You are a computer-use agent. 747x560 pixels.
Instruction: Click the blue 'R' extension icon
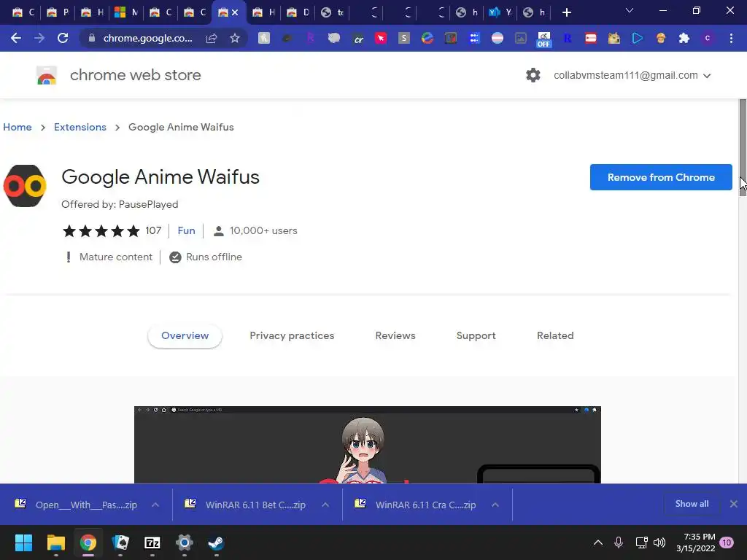pyautogui.click(x=568, y=38)
